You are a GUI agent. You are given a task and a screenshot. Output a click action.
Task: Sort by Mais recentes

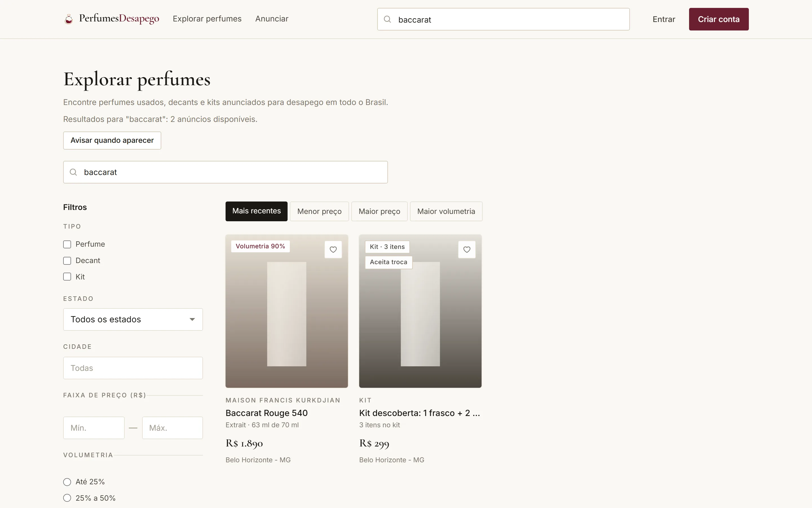[x=256, y=211]
